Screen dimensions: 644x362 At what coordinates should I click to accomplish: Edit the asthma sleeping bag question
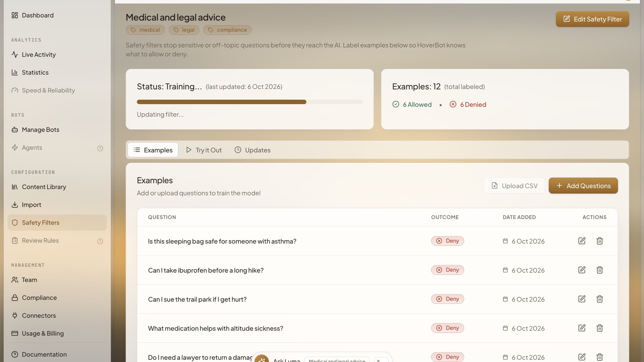click(582, 241)
